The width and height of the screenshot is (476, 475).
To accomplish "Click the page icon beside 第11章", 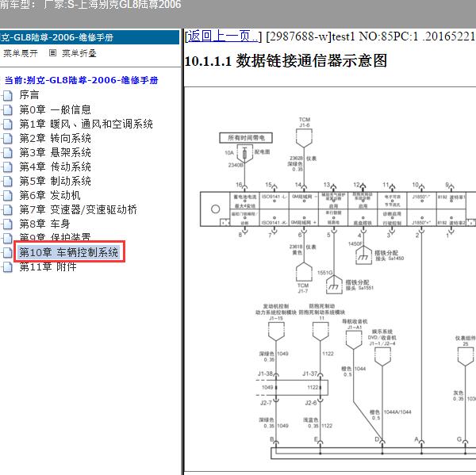I will tap(8, 267).
